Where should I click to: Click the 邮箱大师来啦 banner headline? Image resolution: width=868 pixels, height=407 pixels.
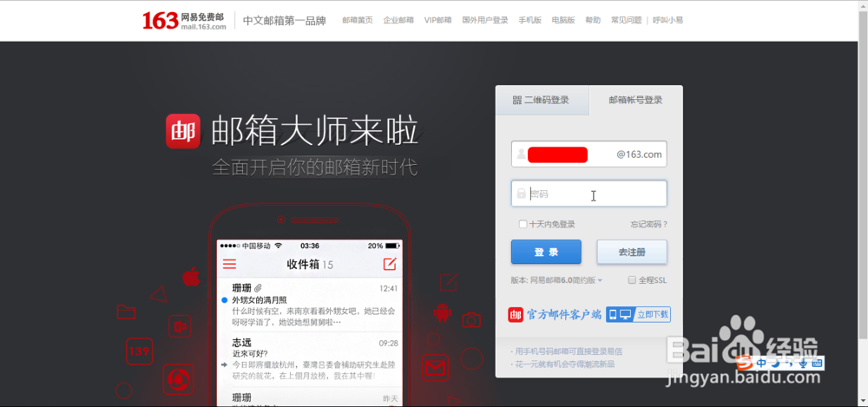pos(314,131)
